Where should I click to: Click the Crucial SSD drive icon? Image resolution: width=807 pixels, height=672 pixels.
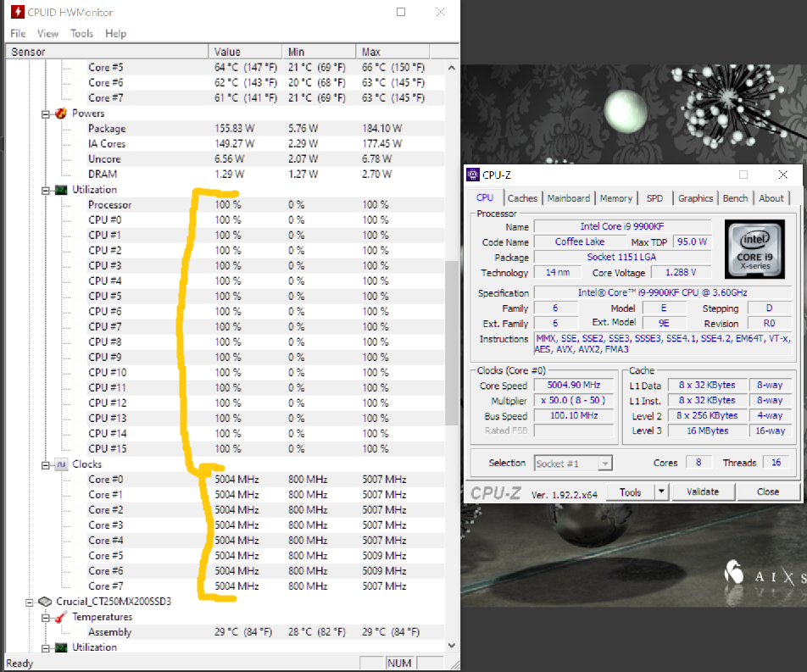pos(45,602)
